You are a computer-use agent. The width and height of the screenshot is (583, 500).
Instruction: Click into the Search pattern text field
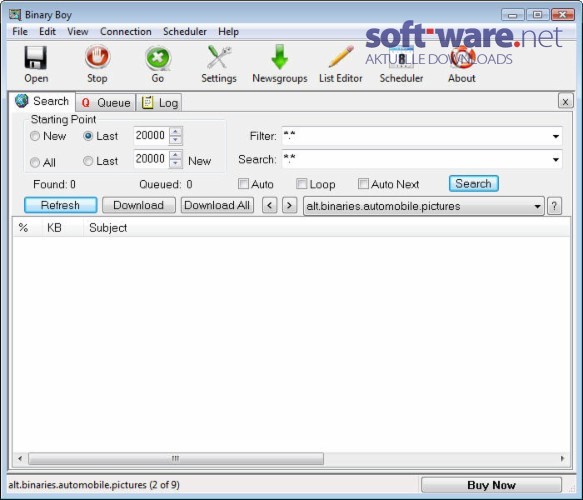pyautogui.click(x=416, y=160)
